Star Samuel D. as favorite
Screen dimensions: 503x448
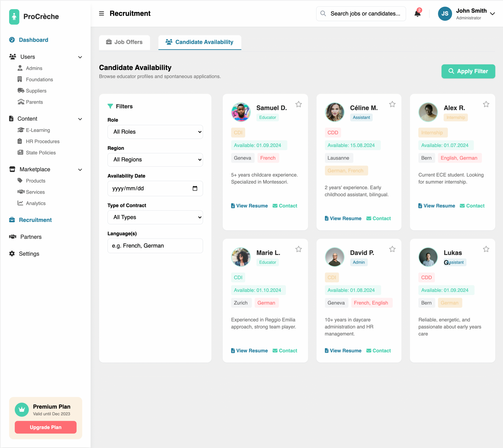point(298,104)
